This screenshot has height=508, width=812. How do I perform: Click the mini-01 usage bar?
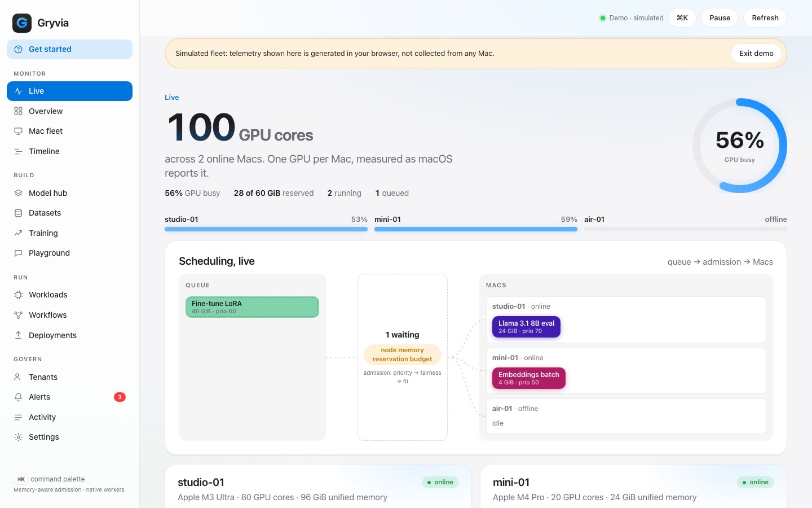(x=476, y=229)
